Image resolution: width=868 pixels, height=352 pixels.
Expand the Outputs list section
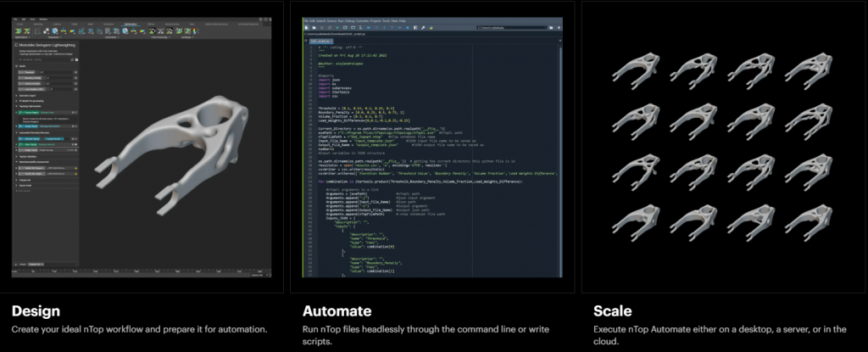16,180
